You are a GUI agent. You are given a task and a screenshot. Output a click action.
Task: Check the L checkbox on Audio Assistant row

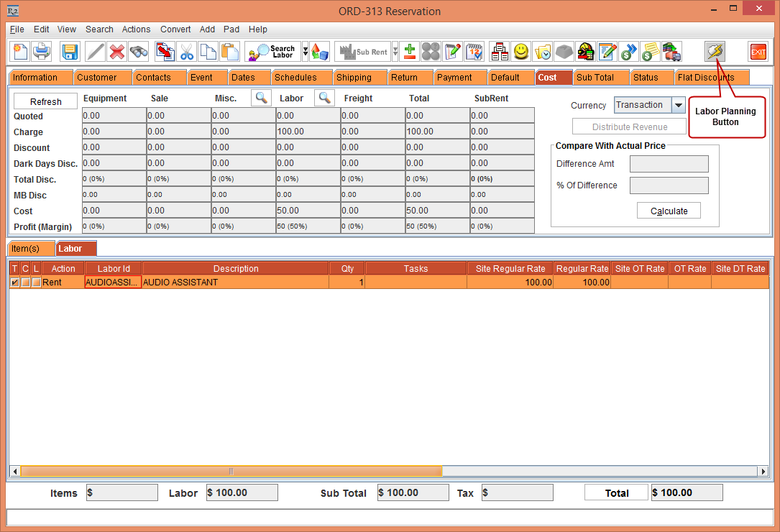(x=36, y=283)
